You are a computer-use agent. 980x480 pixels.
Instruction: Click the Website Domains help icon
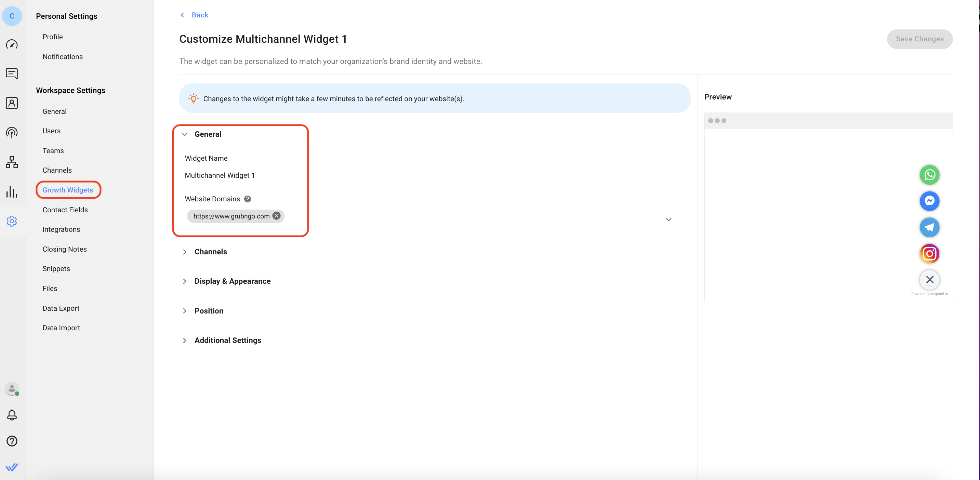point(248,199)
